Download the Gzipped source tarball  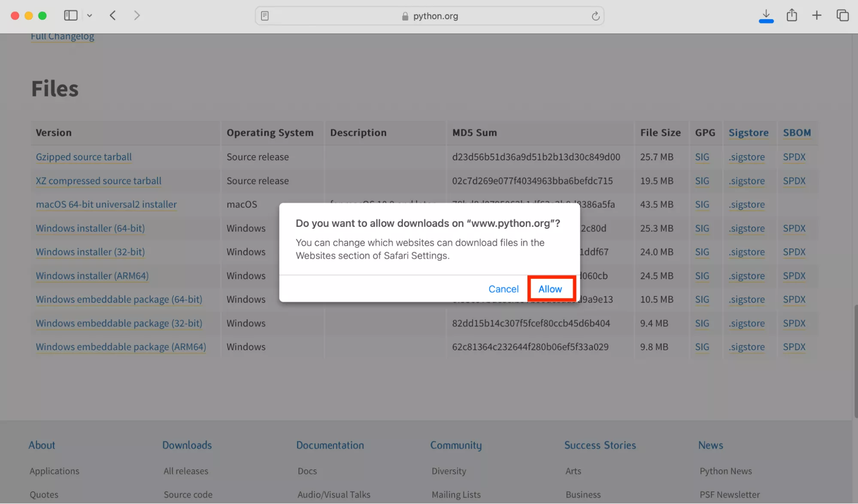click(x=84, y=157)
